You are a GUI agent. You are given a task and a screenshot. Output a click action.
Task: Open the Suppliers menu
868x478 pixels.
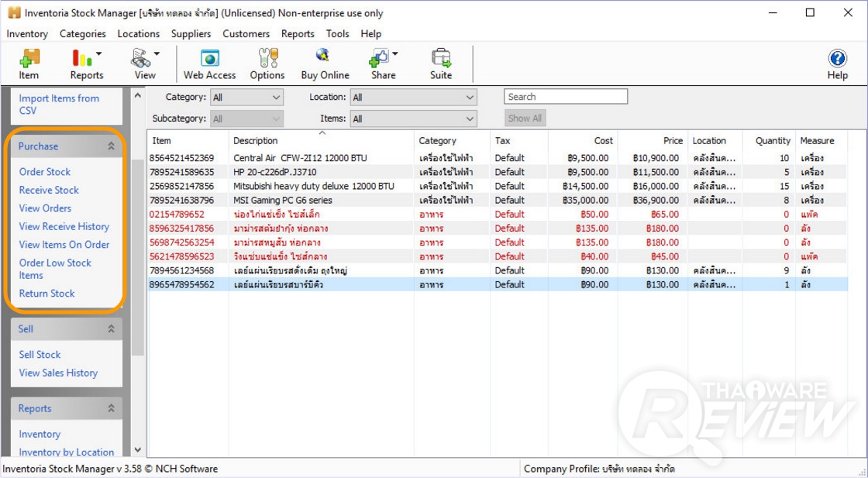(x=191, y=34)
